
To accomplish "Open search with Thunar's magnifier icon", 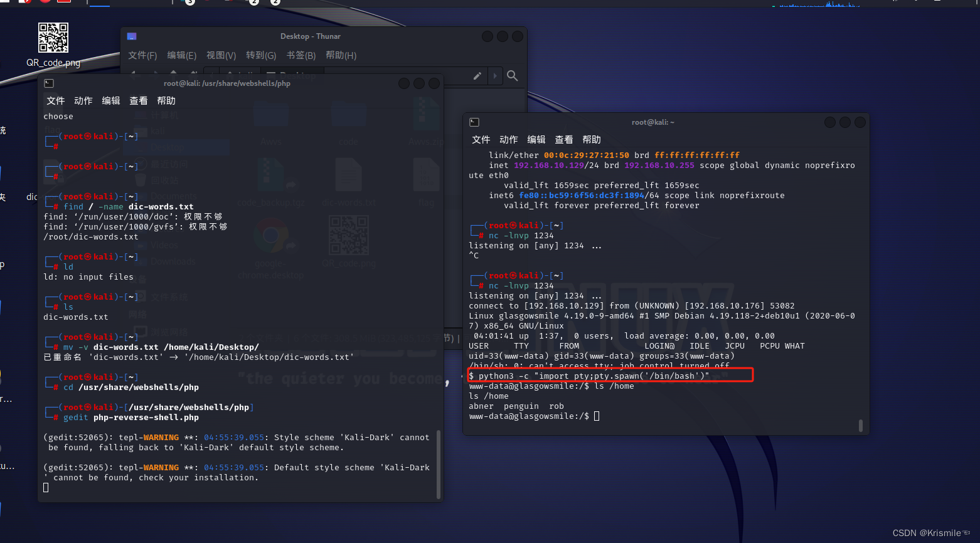I will (512, 76).
